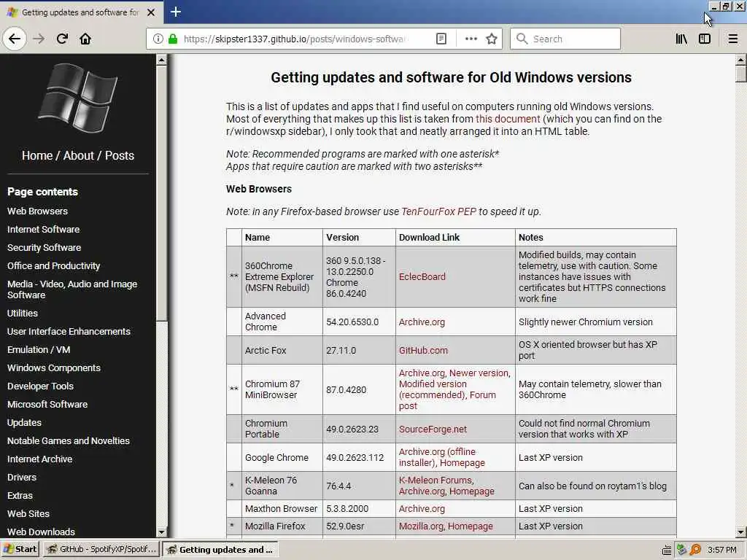Viewport: 747px width, 560px height.
Task: Open Archive.org link for Maxthon Browser
Action: (x=422, y=508)
